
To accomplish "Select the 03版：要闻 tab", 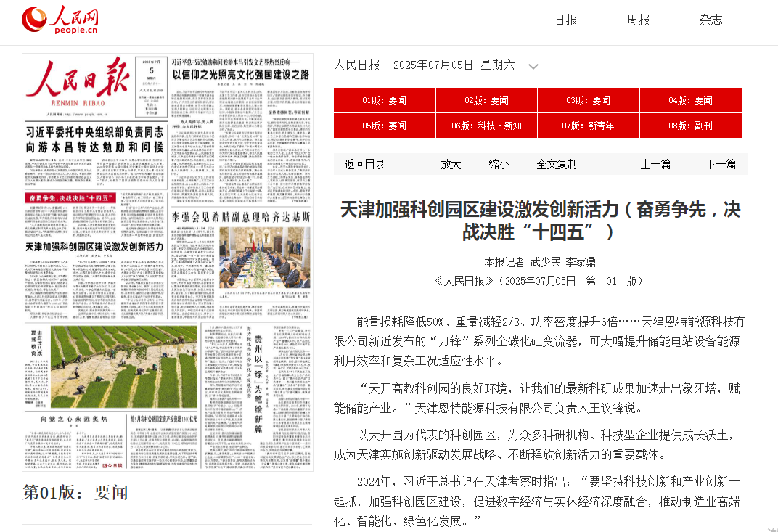I will coord(589,100).
